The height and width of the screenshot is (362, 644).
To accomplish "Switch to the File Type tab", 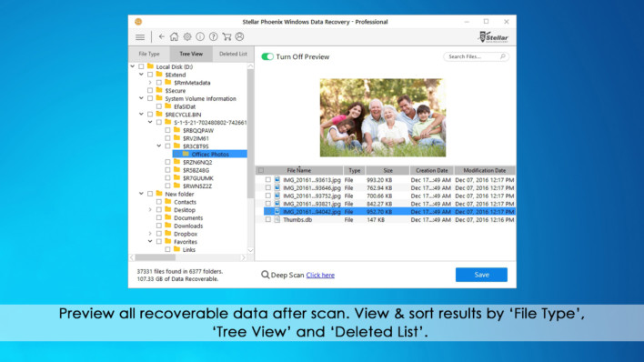I will (149, 54).
